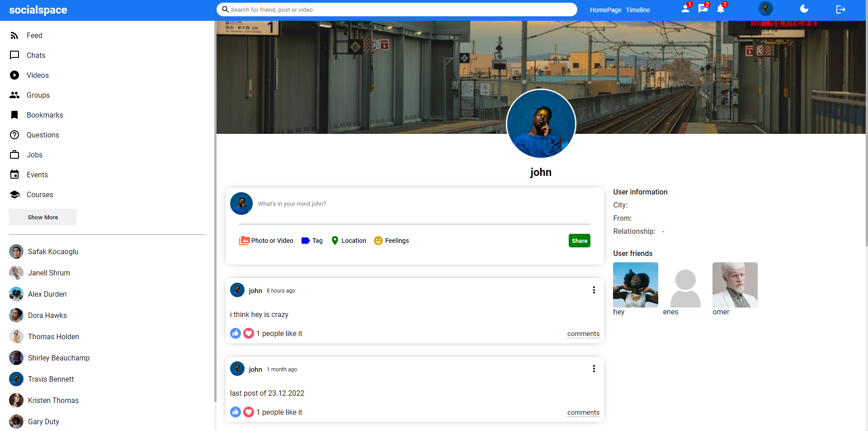Open the Questions help icon
Image resolution: width=868 pixels, height=431 pixels.
[x=14, y=135]
